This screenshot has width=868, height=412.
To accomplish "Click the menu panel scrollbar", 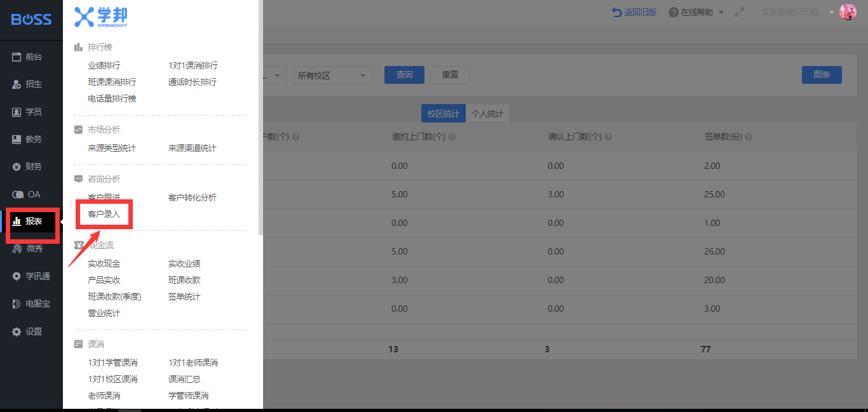I will tap(261, 118).
